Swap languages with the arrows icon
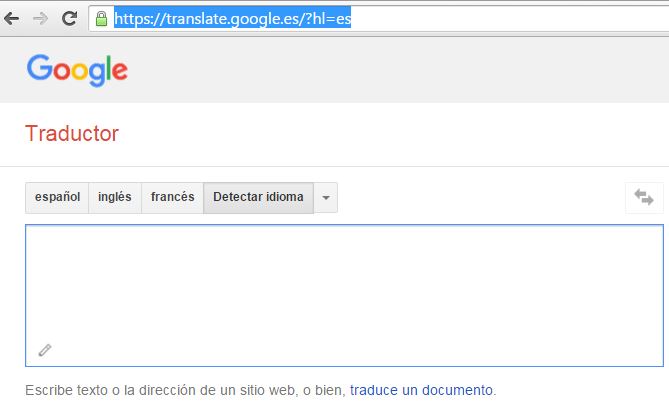Screen dimensions: 669x406 click(644, 197)
